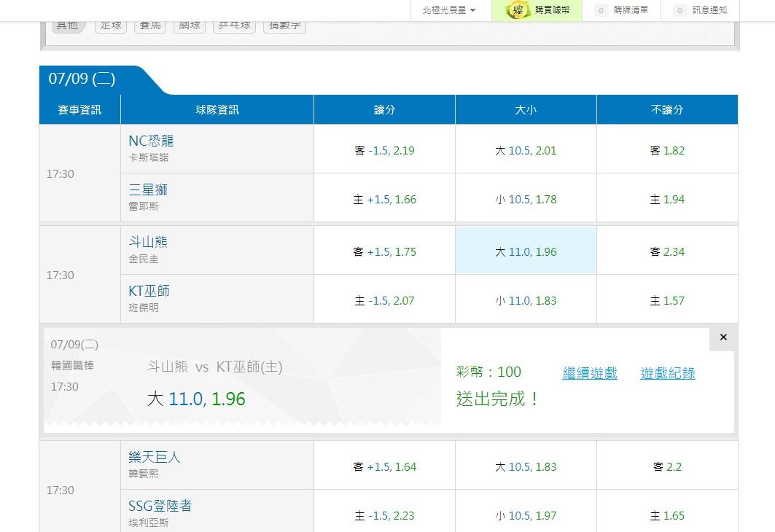Click the 不讓分 column header
The width and height of the screenshot is (775, 532).
(667, 109)
